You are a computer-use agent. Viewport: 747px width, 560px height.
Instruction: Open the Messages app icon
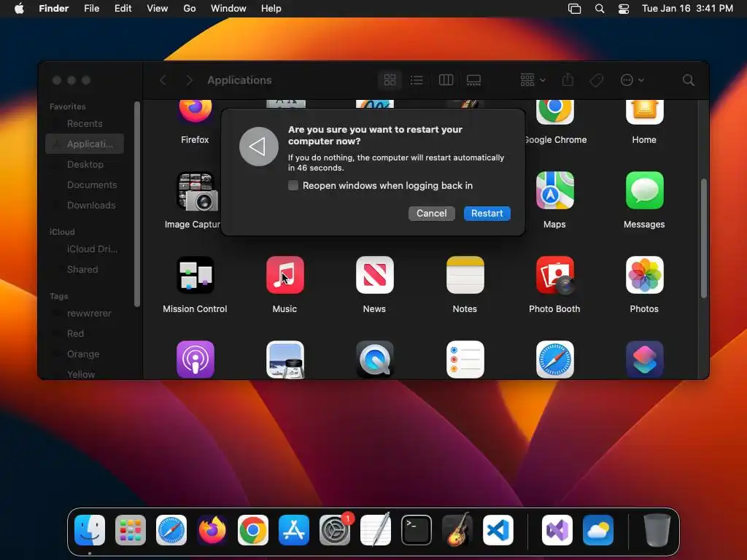[x=644, y=190]
